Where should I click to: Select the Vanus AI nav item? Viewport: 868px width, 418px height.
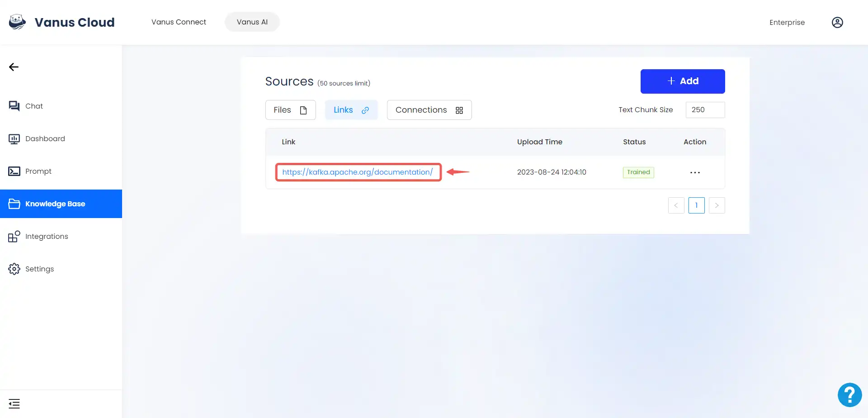tap(252, 22)
